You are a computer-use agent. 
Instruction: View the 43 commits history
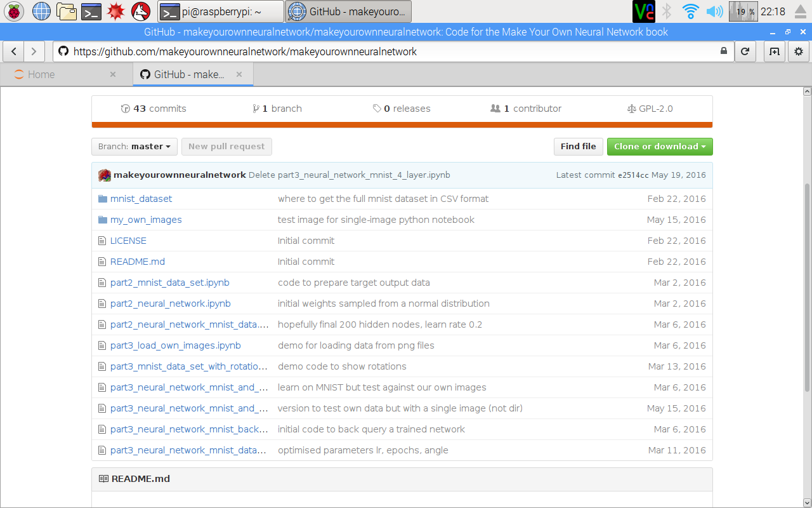click(154, 109)
